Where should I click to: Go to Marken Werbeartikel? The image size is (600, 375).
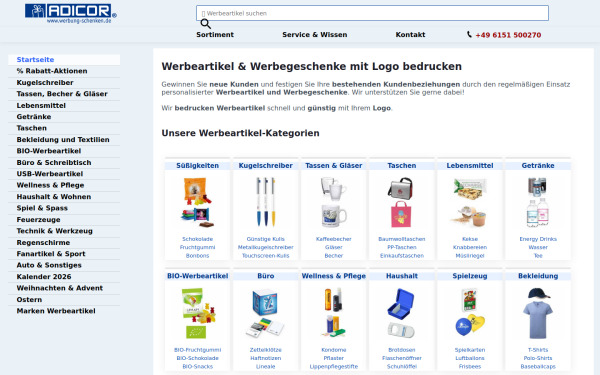(x=64, y=311)
